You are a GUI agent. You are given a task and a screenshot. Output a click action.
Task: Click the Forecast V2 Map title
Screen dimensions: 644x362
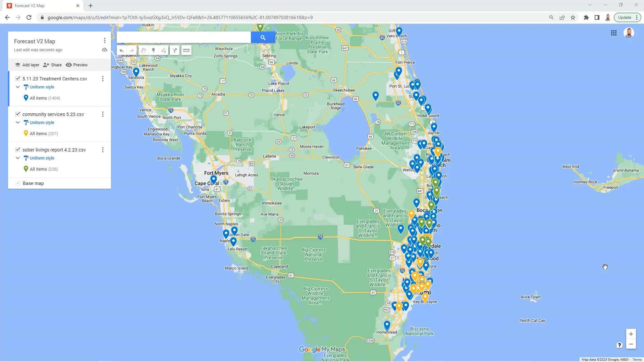35,41
